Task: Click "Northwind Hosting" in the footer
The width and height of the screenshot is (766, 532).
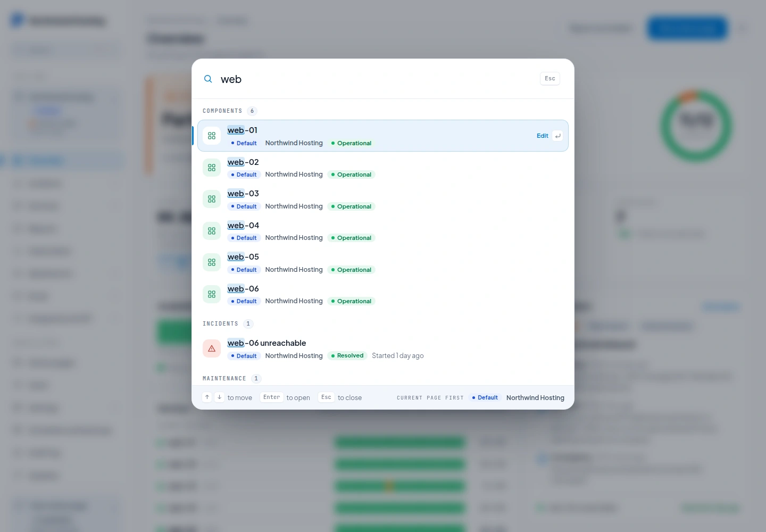Action: pos(535,397)
